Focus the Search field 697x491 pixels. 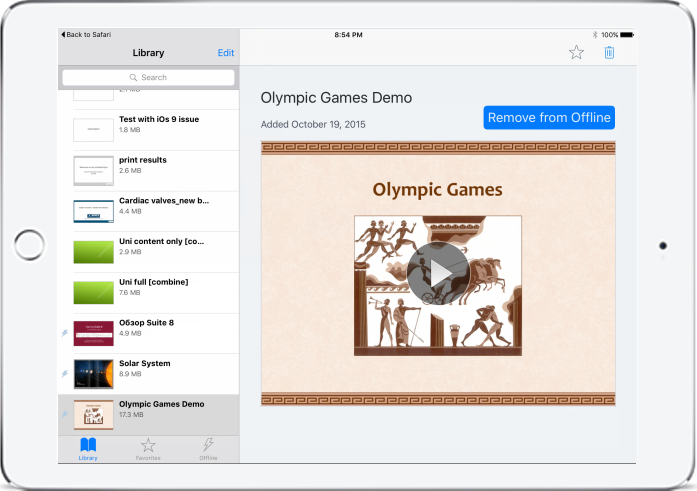tap(148, 77)
